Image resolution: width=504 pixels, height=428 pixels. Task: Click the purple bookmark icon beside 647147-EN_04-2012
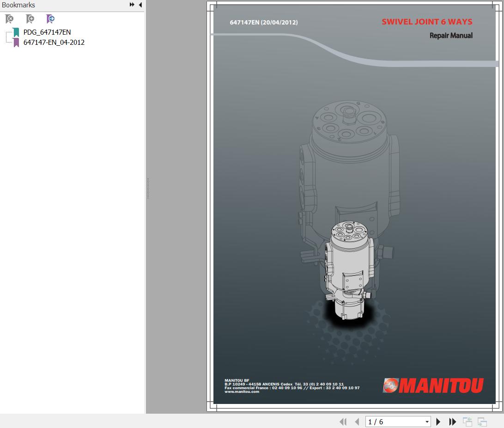16,43
